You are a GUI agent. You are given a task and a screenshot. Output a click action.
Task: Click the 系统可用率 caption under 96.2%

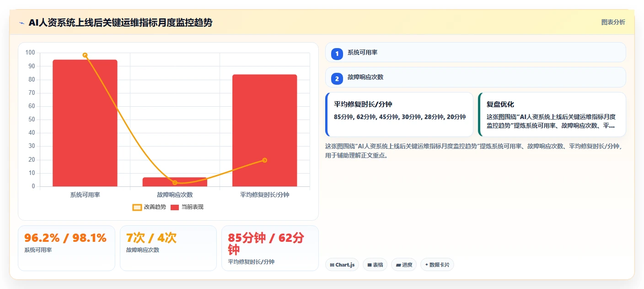(38, 250)
